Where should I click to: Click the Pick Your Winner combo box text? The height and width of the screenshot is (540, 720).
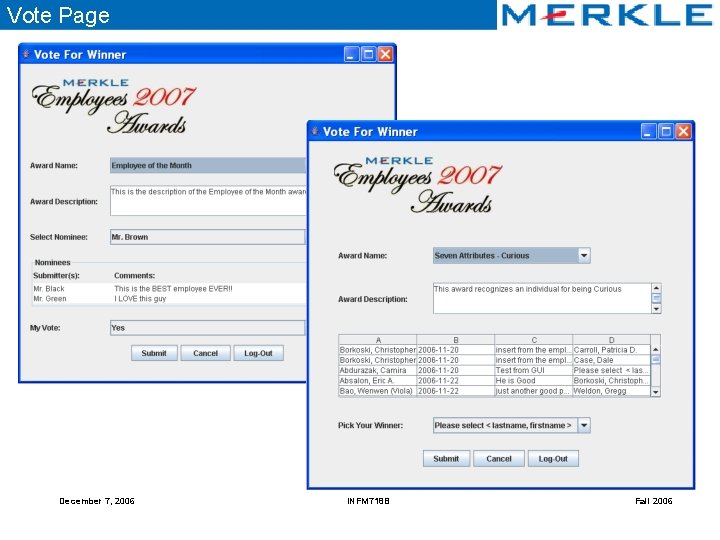click(x=505, y=425)
